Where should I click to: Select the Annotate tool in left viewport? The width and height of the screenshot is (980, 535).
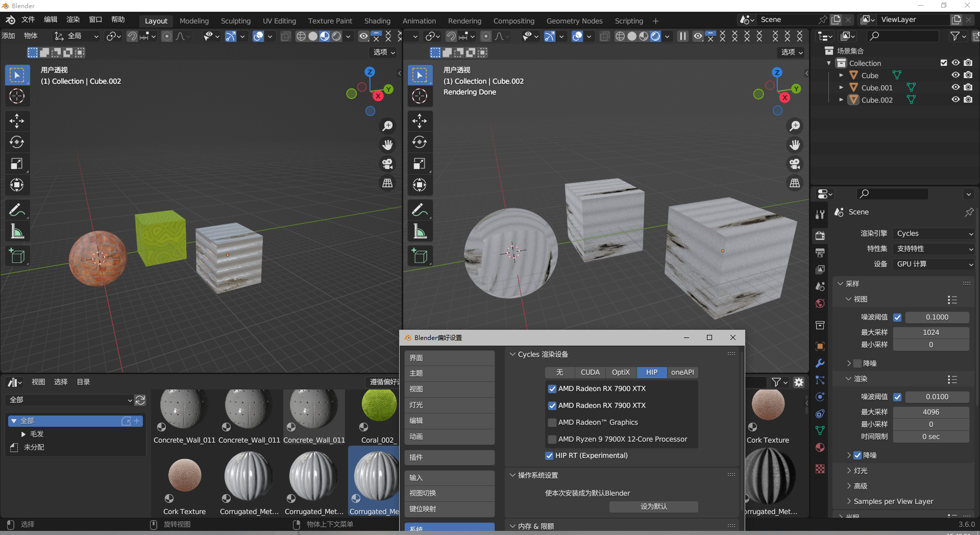point(17,210)
